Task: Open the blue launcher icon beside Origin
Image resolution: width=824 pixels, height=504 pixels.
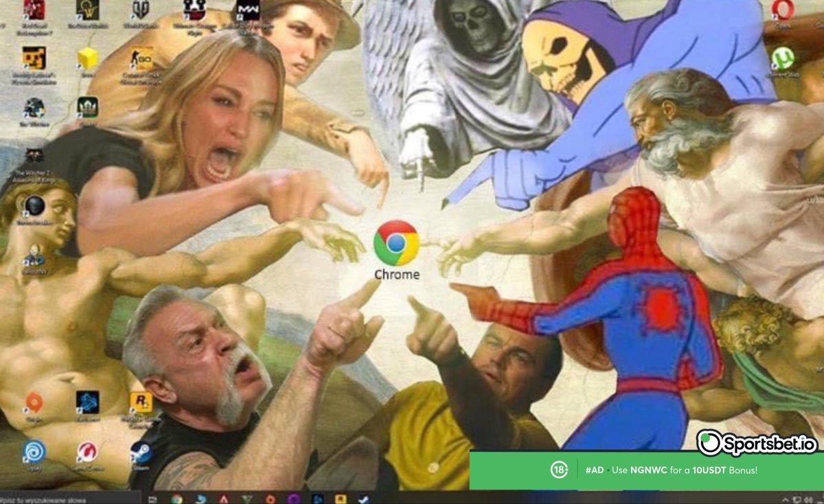Action: pyautogui.click(x=87, y=402)
